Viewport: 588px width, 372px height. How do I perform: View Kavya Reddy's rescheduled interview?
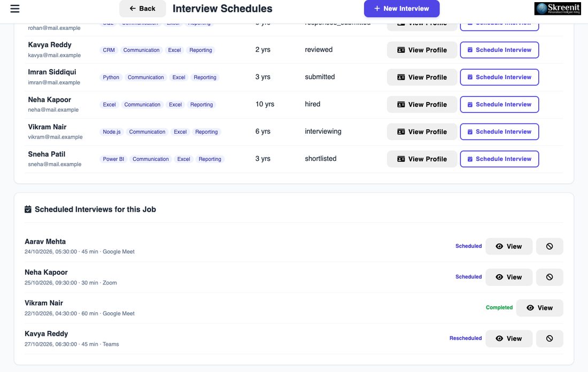click(509, 339)
